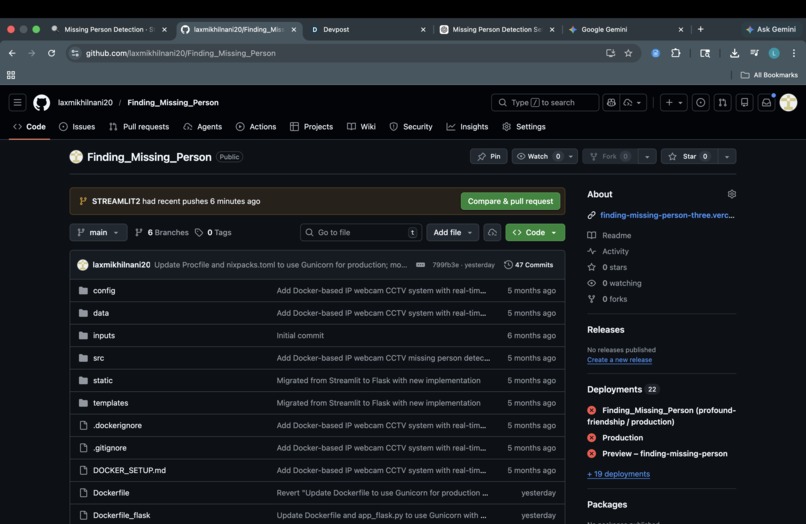This screenshot has height=524, width=806.
Task: Pin the repository
Action: click(488, 156)
